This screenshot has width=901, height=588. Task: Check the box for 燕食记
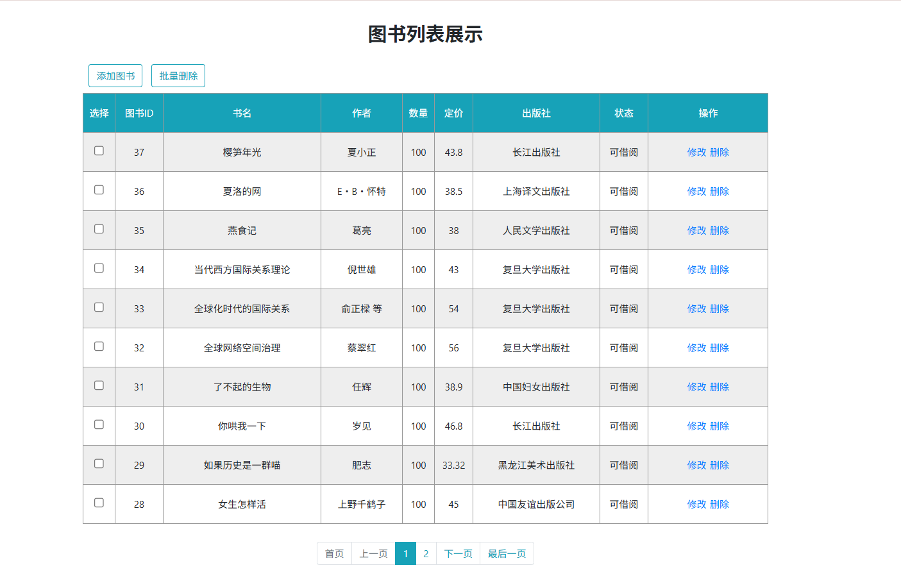pyautogui.click(x=99, y=229)
